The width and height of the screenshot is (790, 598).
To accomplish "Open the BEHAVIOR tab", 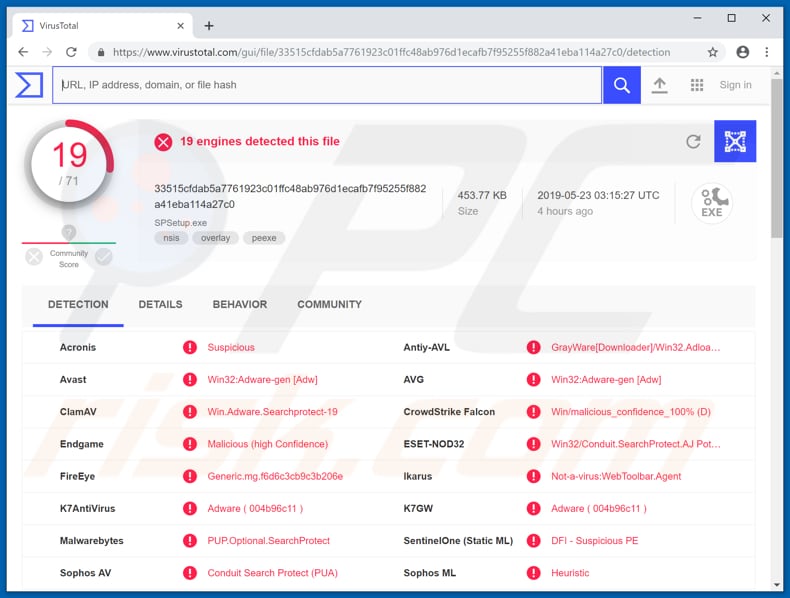I will [x=240, y=304].
